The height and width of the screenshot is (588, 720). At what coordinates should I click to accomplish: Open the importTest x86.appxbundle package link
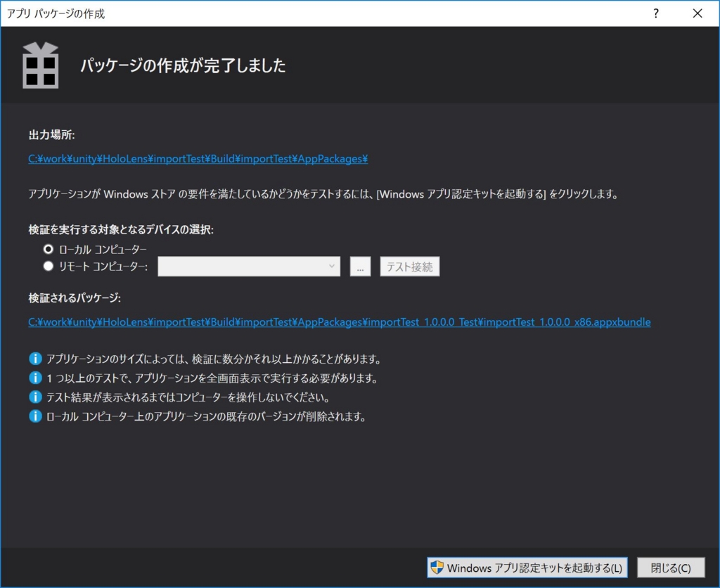pyautogui.click(x=340, y=322)
